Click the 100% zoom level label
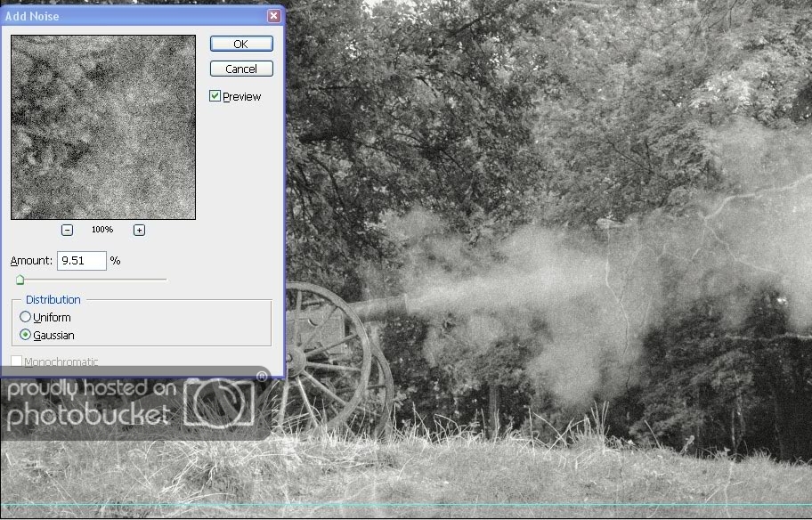This screenshot has width=812, height=520. tap(102, 230)
